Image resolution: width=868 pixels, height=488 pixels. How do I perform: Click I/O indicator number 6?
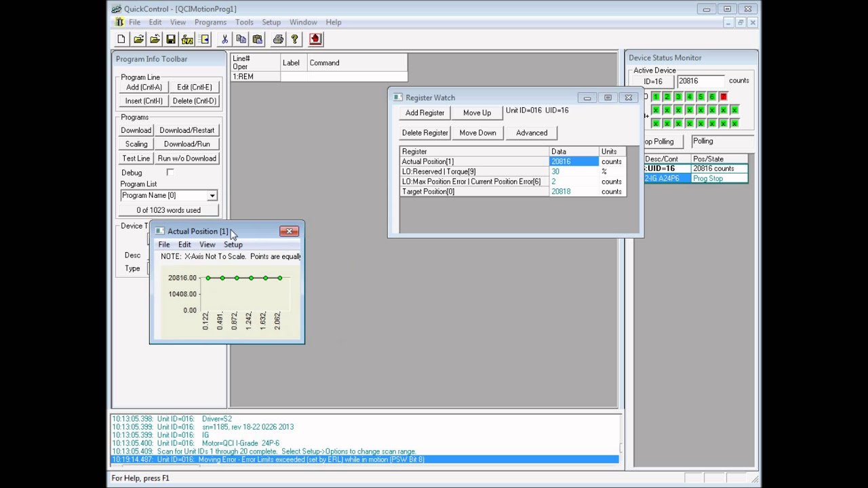coord(712,97)
